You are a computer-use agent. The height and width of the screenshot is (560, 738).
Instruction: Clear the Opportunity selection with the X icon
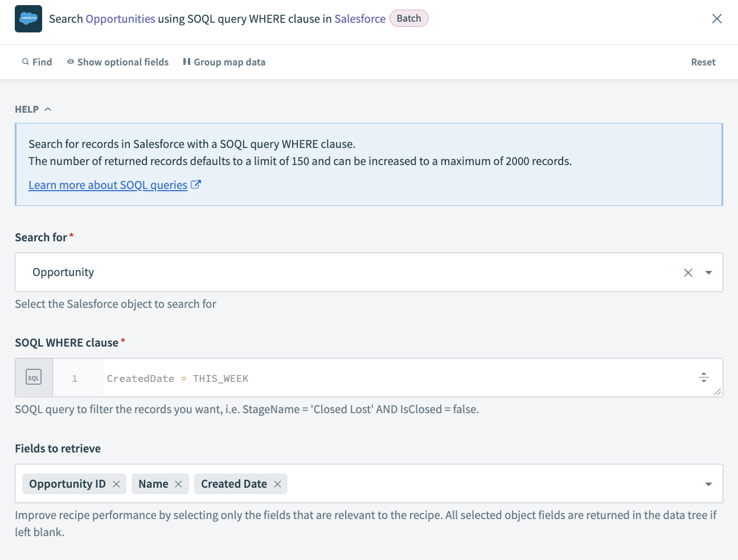point(688,272)
